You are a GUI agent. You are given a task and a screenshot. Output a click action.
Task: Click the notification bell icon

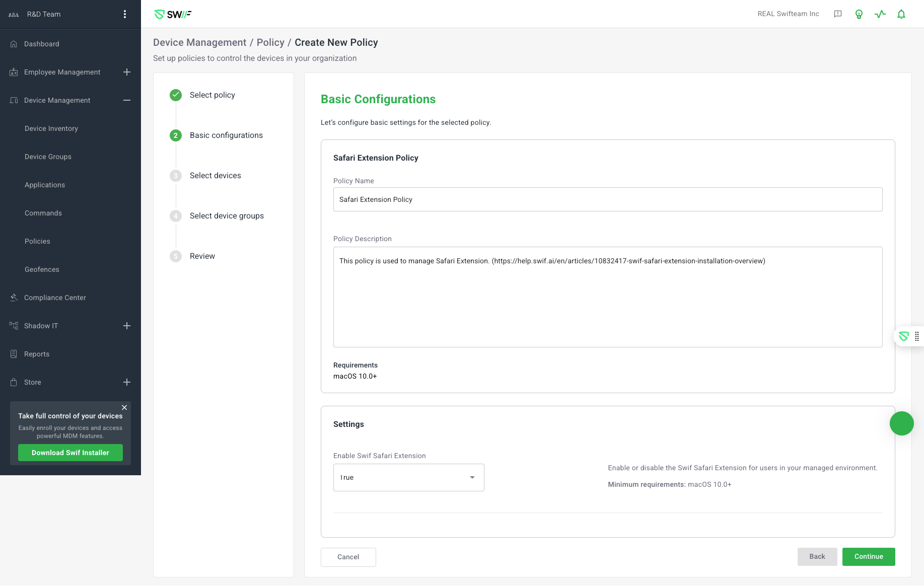coord(901,14)
